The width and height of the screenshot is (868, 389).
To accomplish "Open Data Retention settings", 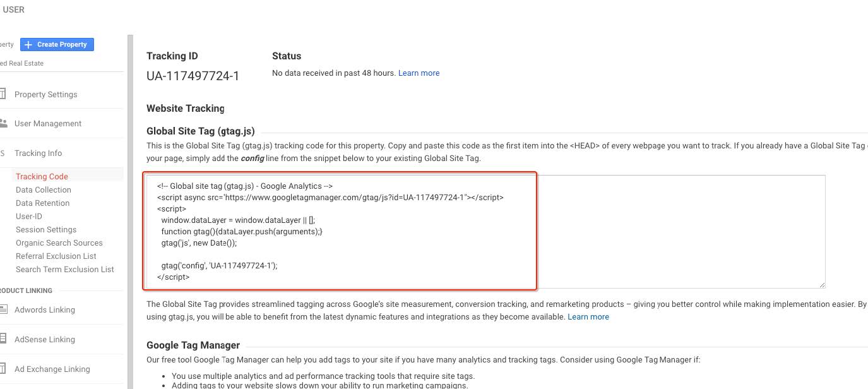I will pyautogui.click(x=43, y=203).
